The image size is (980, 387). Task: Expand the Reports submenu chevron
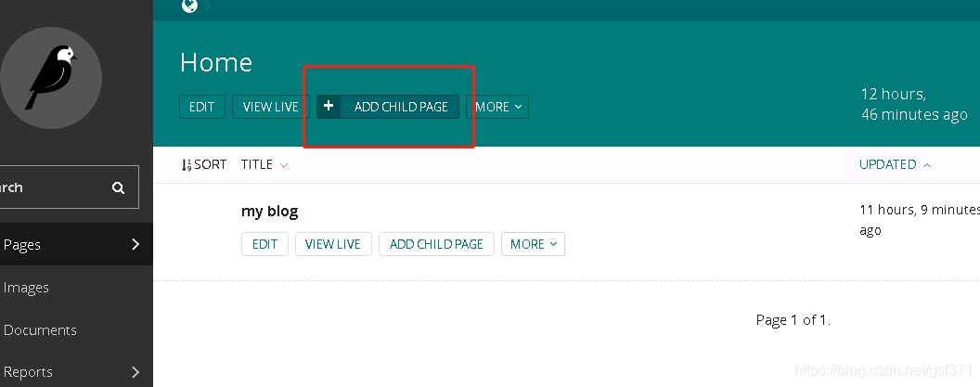[135, 372]
